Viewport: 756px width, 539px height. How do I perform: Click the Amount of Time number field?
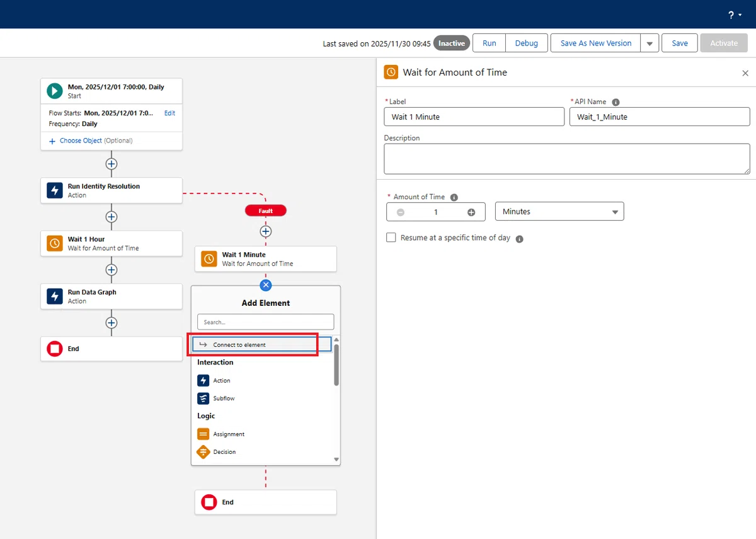(x=436, y=212)
